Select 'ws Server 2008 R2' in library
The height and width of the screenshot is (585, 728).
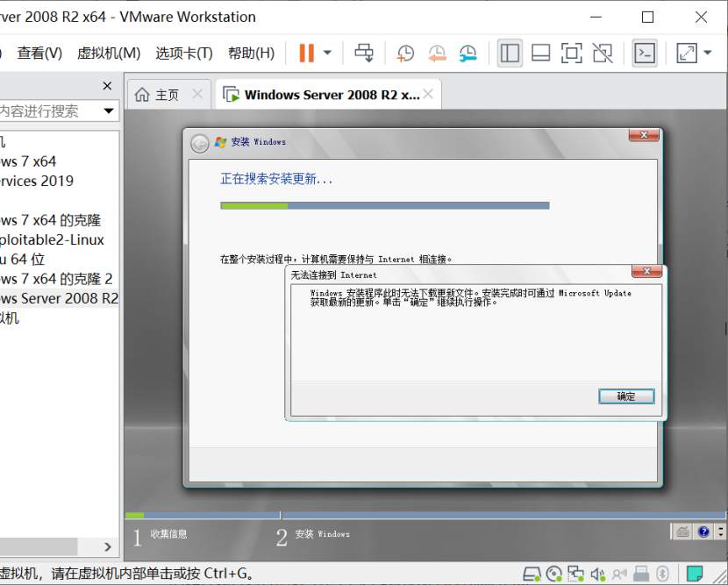pyautogui.click(x=59, y=298)
